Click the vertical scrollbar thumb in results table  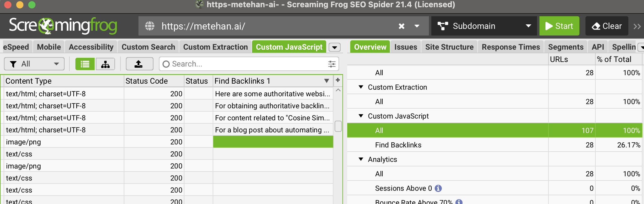click(x=338, y=126)
